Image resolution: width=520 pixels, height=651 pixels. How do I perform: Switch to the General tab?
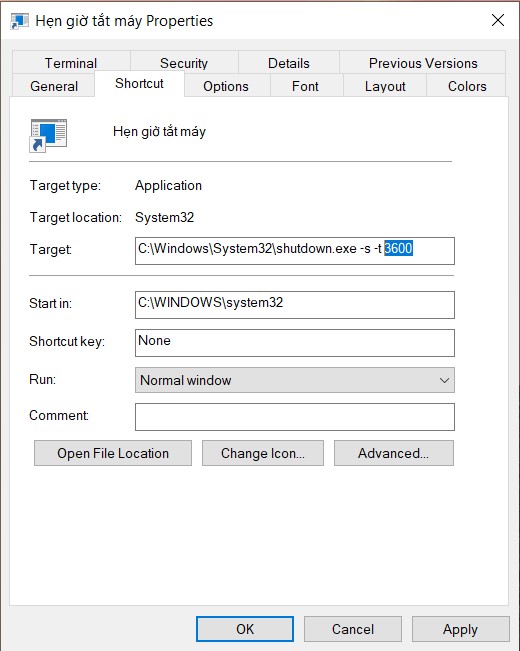(54, 86)
